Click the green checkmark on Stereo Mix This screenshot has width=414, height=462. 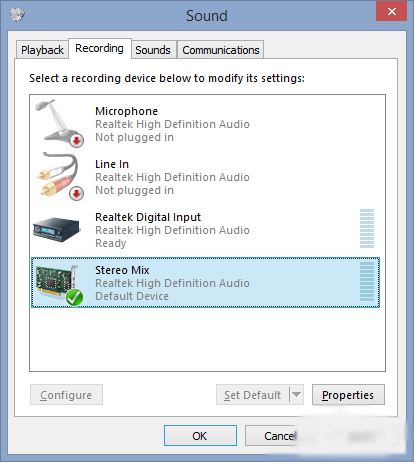point(74,297)
